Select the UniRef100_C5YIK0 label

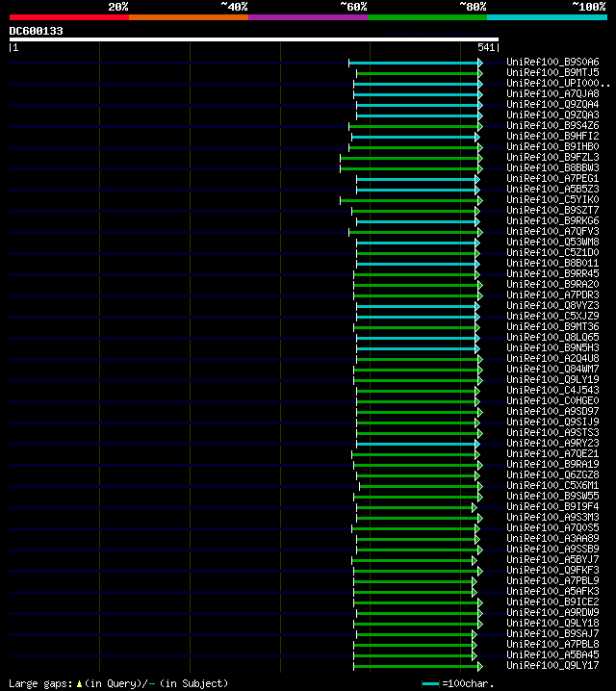[x=552, y=199]
